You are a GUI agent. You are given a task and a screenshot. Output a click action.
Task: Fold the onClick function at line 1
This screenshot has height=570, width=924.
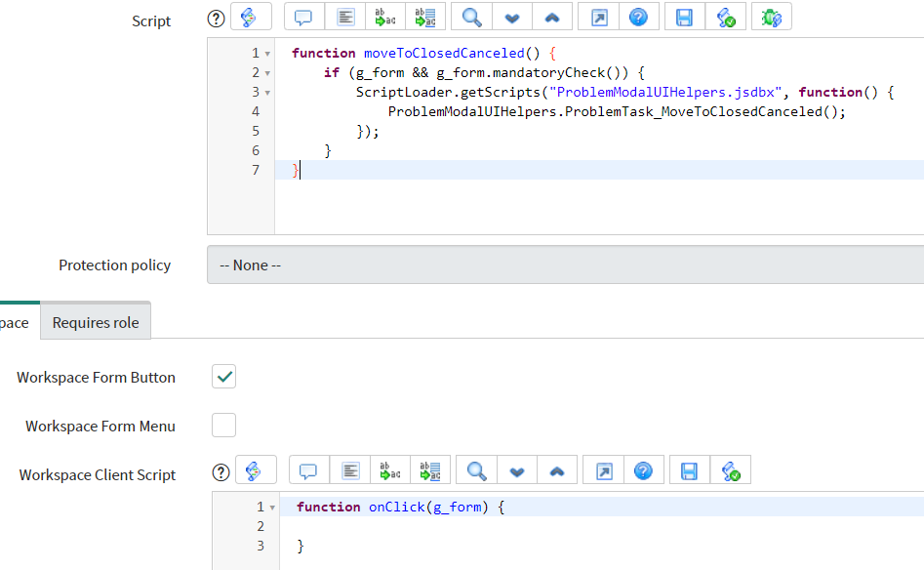pyautogui.click(x=272, y=508)
